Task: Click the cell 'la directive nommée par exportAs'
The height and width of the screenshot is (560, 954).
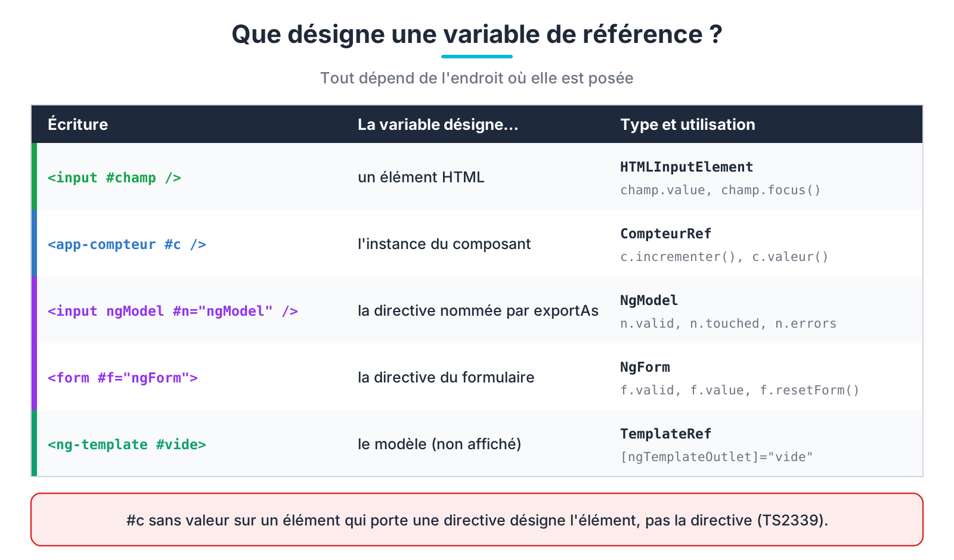Action: pyautogui.click(x=478, y=310)
